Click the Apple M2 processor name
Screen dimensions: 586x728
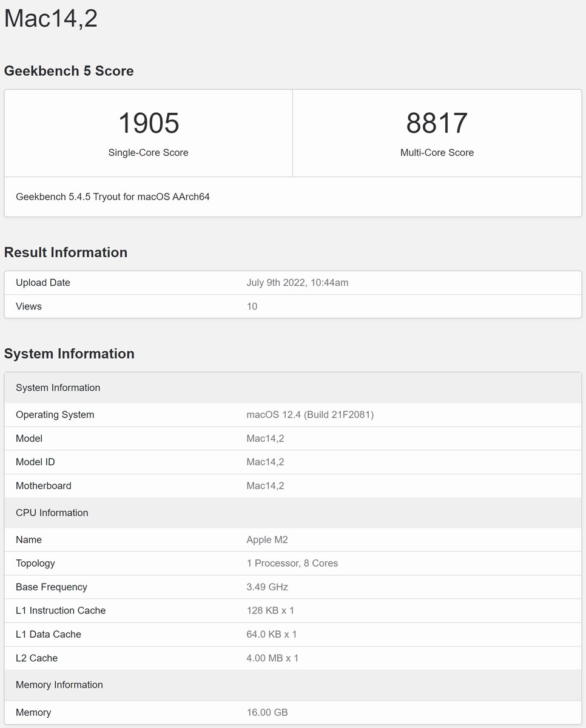267,540
